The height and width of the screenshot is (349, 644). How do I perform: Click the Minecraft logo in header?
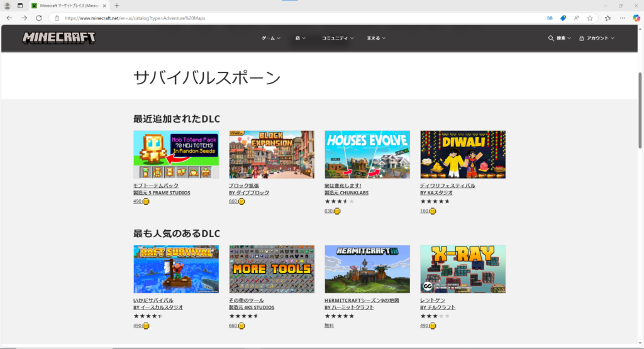59,38
